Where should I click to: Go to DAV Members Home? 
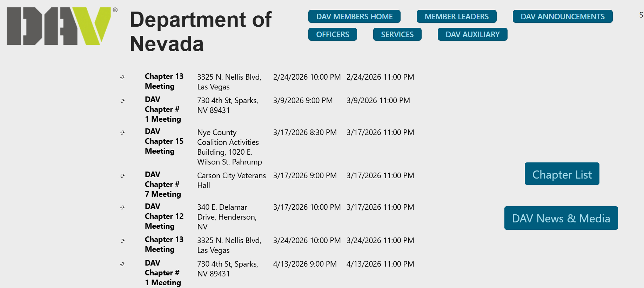354,16
